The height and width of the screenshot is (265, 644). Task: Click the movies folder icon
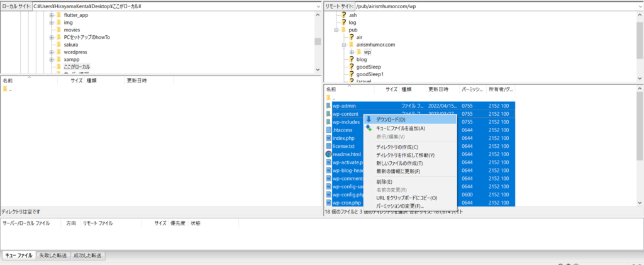58,30
